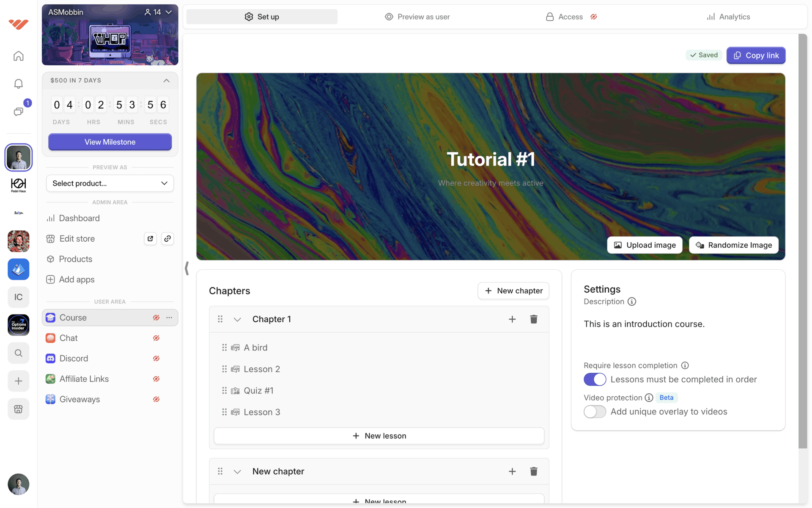Toggle Discord visibility eye icon
The image size is (812, 508).
156,358
